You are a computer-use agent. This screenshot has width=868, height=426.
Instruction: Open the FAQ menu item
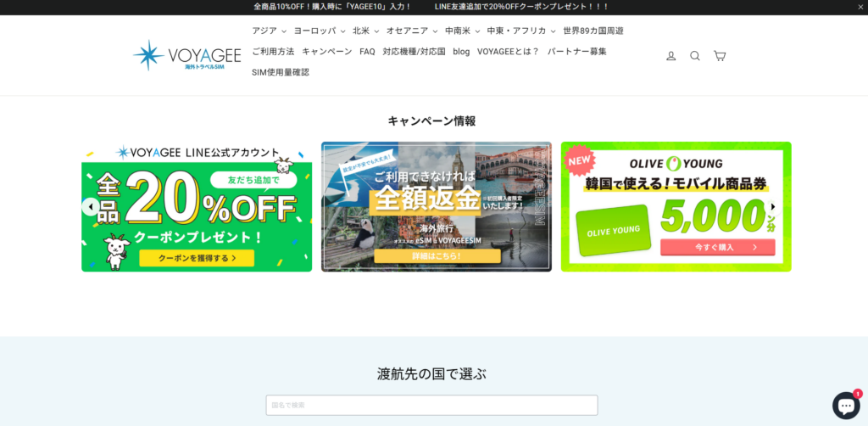pyautogui.click(x=367, y=52)
